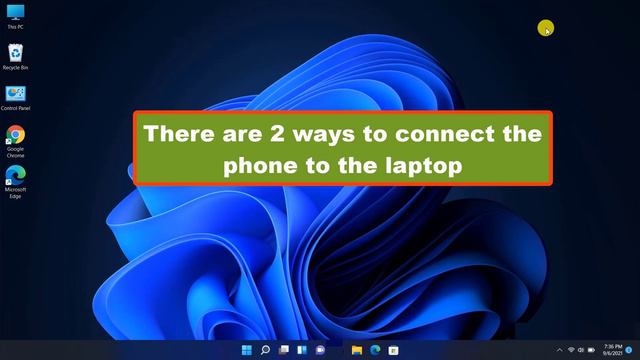640x360 pixels.
Task: Launch Microsoft Edge from the taskbar
Action: 375,350
